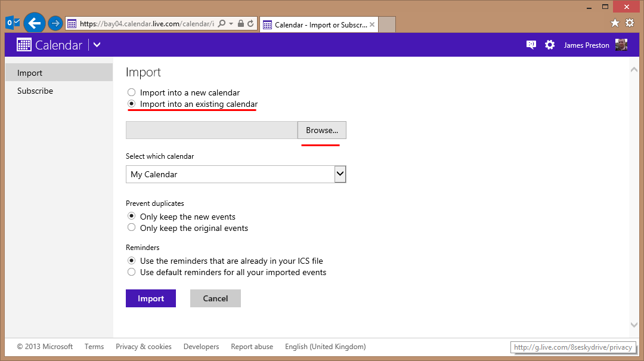
Task: Click the © 2013 Microsoft footer text
Action: coord(45,347)
